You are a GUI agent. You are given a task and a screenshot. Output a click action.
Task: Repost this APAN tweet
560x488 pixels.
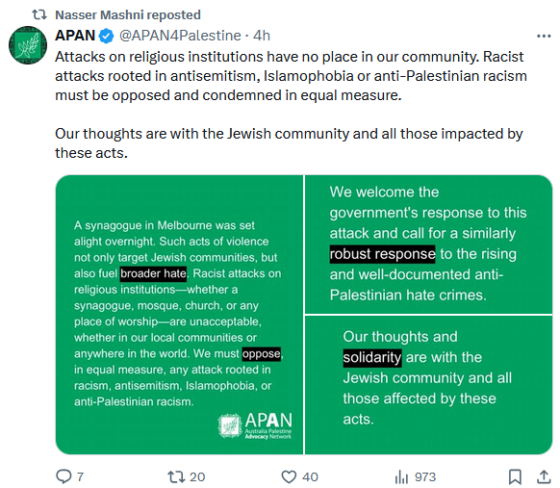click(176, 476)
